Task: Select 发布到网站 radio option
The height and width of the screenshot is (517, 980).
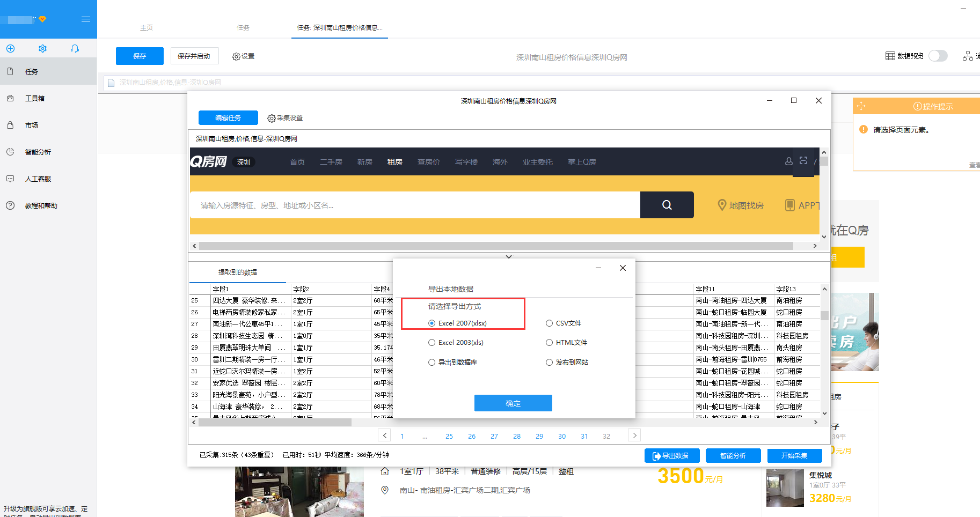Action: [x=549, y=363]
